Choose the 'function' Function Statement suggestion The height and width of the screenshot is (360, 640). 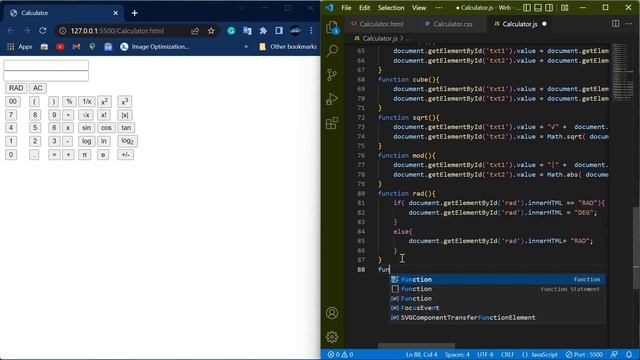tap(498, 289)
